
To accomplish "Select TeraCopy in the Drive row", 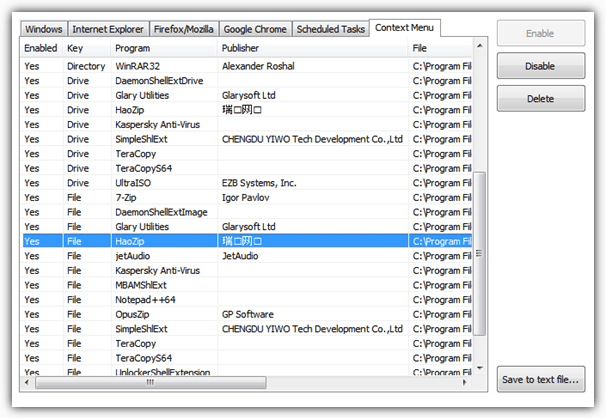I will pos(247,154).
